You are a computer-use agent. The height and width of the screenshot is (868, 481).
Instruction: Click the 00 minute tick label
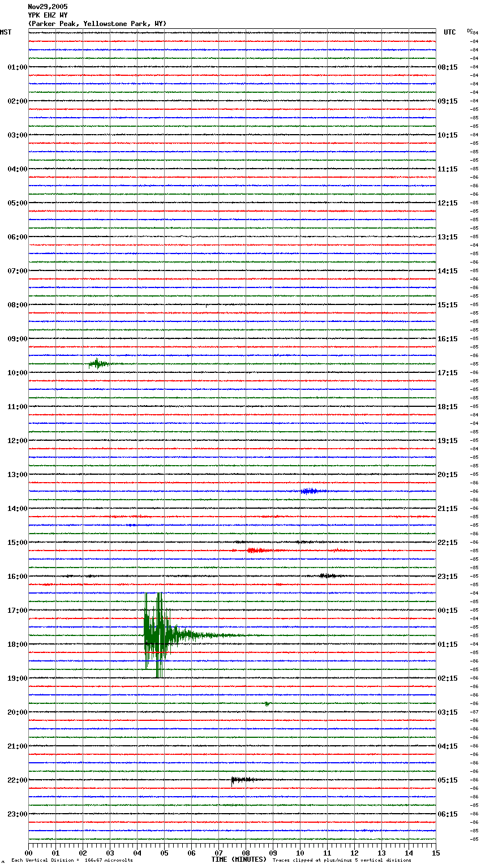[28, 853]
